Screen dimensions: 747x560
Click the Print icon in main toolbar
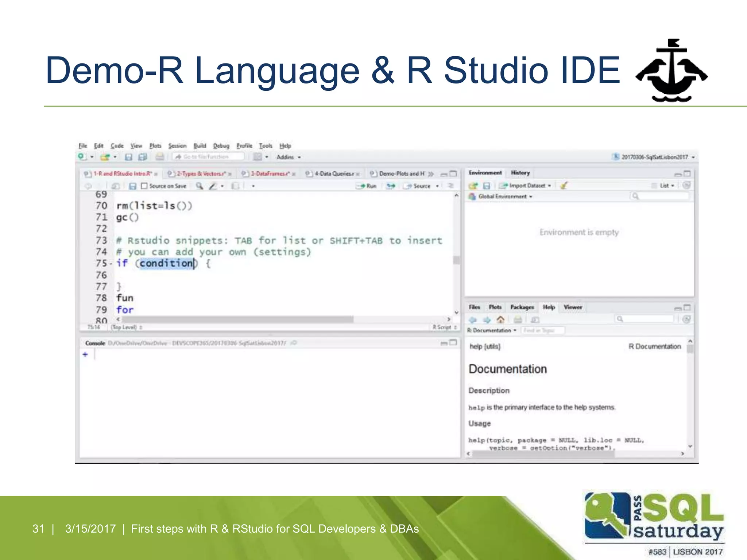159,157
